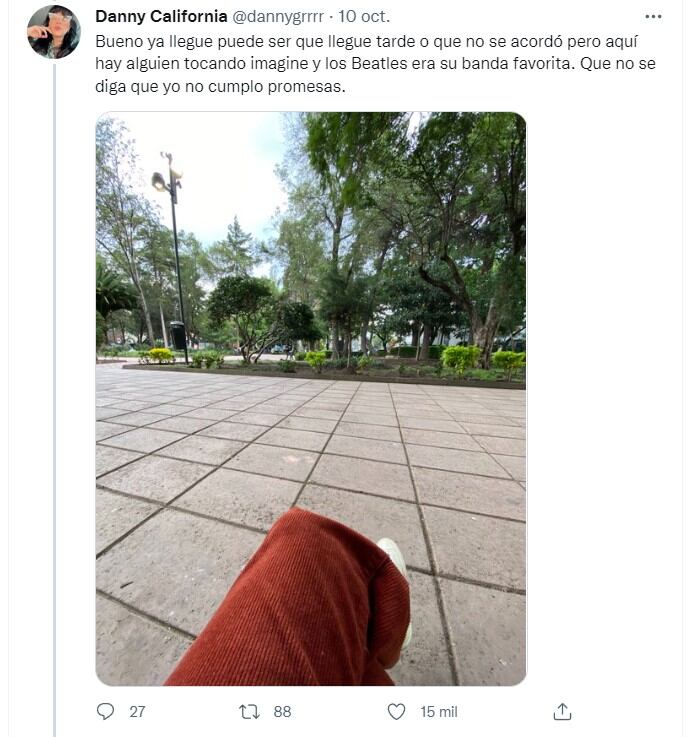Select the tweet text about the Beatles
This screenshot has width=686, height=737.
click(x=375, y=64)
